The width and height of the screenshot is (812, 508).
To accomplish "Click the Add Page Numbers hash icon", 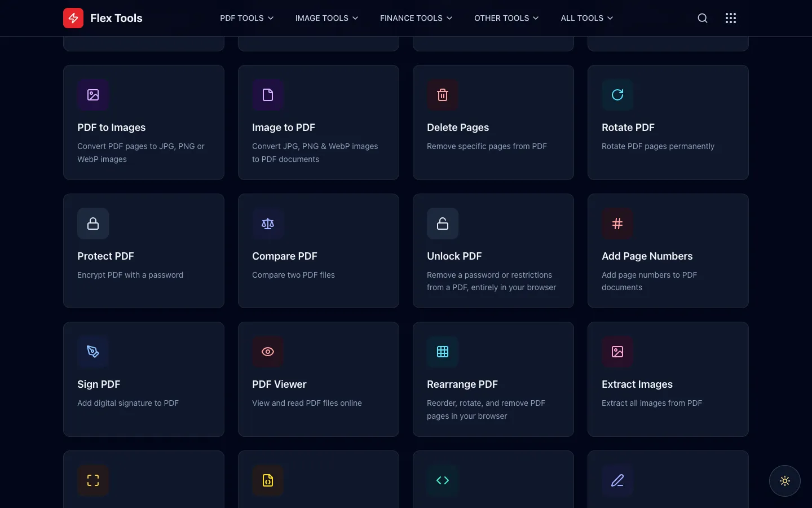I will click(617, 224).
